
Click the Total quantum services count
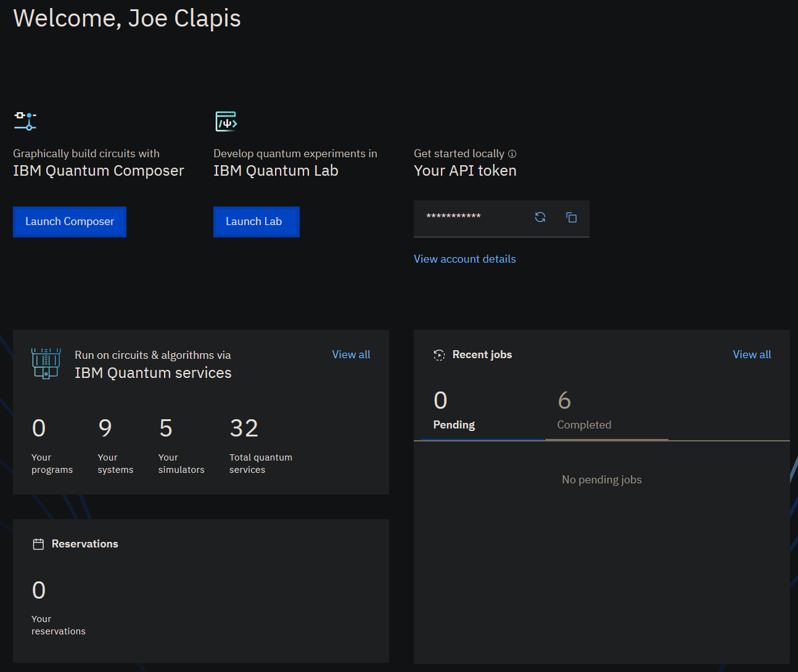coord(244,428)
